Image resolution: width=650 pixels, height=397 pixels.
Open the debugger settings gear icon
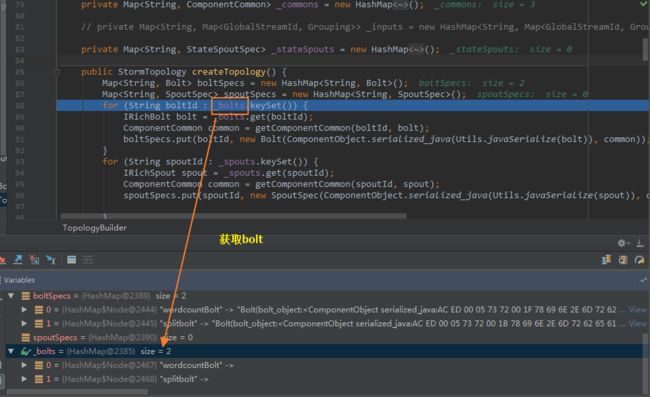622,243
